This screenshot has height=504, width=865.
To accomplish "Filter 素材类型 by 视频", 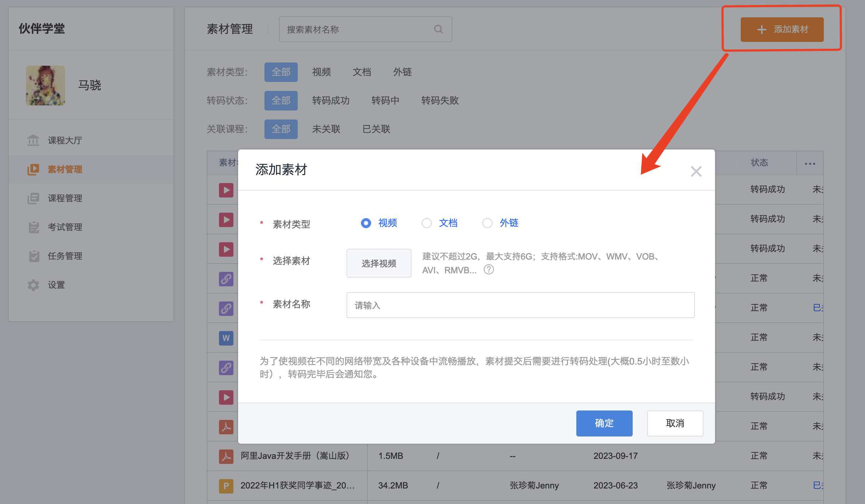I will [x=322, y=72].
